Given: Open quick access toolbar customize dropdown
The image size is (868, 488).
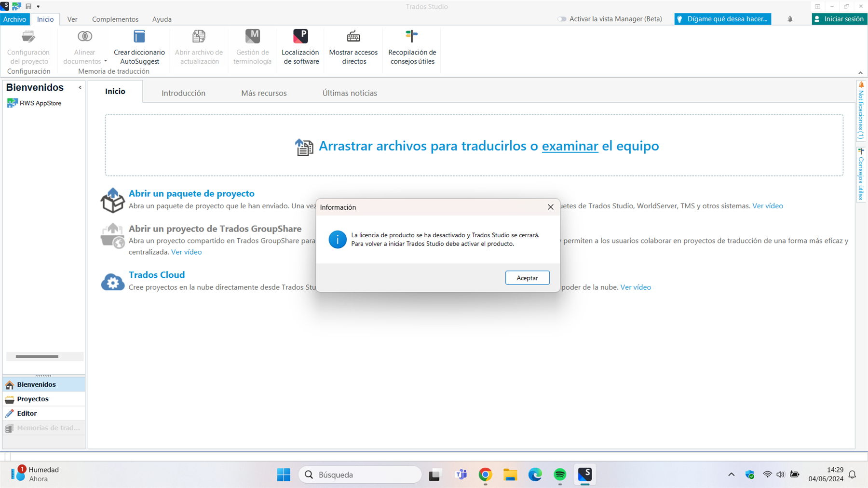Looking at the screenshot, I should 38,6.
